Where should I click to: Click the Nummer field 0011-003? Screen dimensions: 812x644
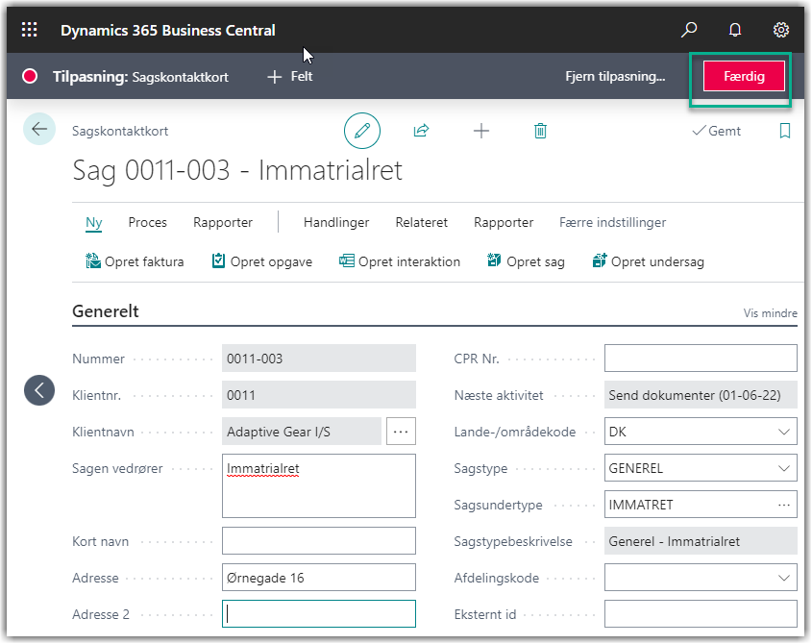[x=318, y=359]
